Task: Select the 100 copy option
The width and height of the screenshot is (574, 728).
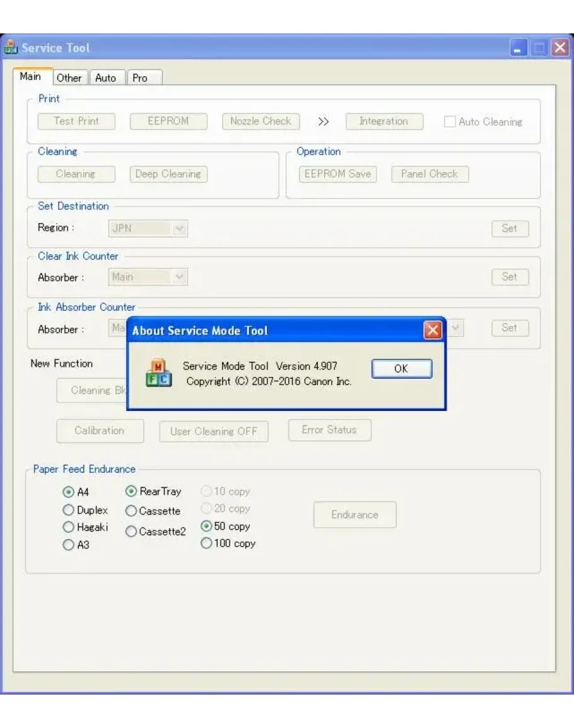Action: [x=206, y=543]
